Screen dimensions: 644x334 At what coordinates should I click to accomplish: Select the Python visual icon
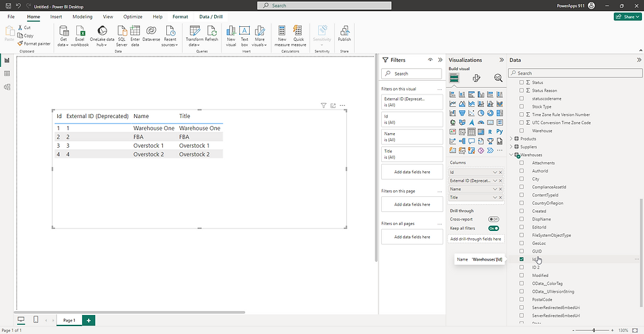pos(499,132)
